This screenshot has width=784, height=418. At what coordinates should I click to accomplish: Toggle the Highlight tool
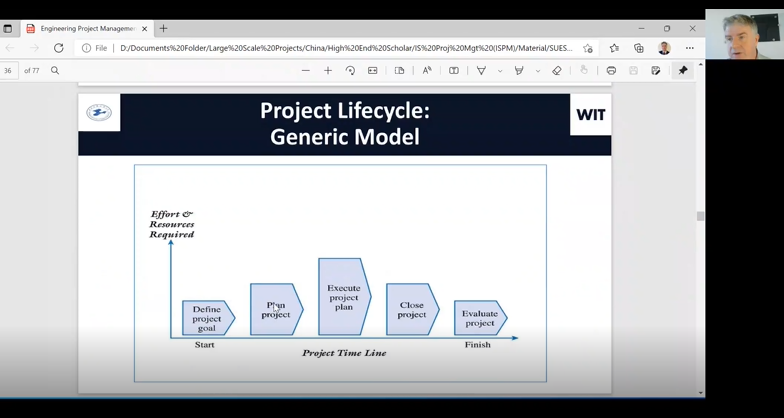click(519, 71)
